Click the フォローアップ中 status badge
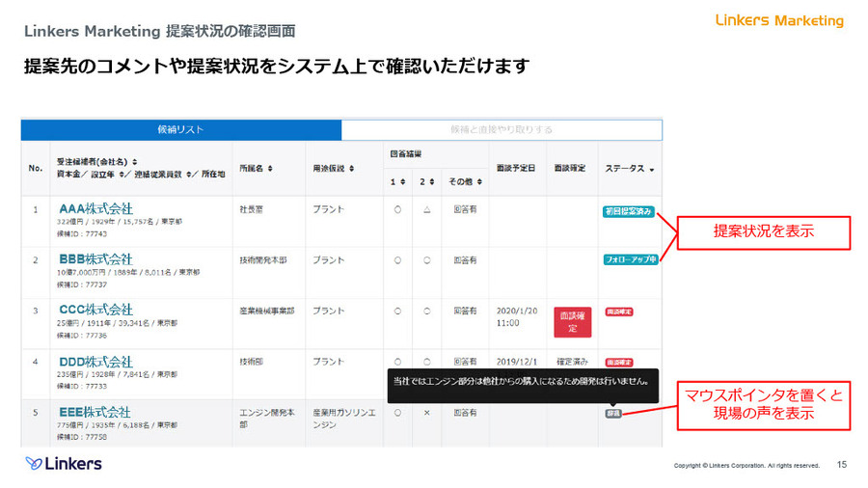The width and height of the screenshot is (868, 488). click(x=631, y=259)
